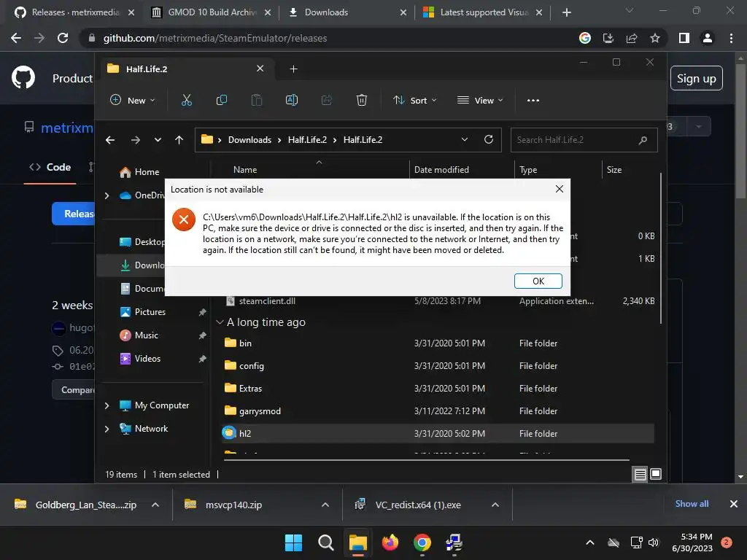This screenshot has width=747, height=560.
Task: Switch to large thumbnails view icon
Action: click(656, 474)
